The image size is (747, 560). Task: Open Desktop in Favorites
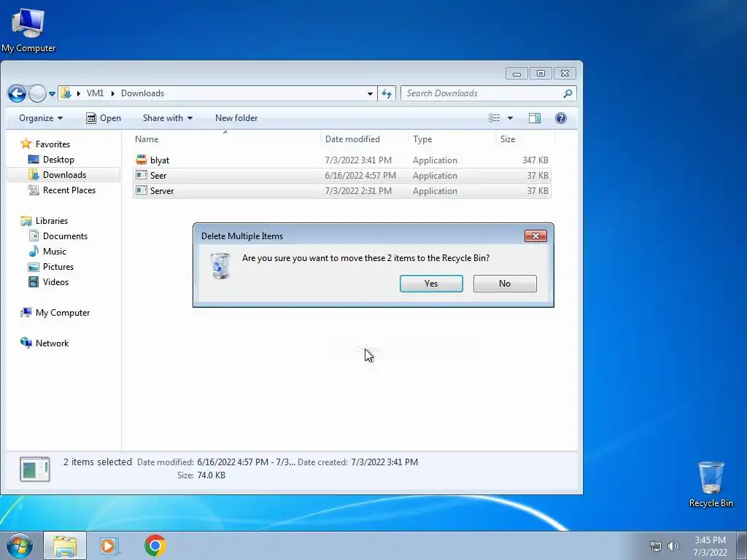click(58, 160)
